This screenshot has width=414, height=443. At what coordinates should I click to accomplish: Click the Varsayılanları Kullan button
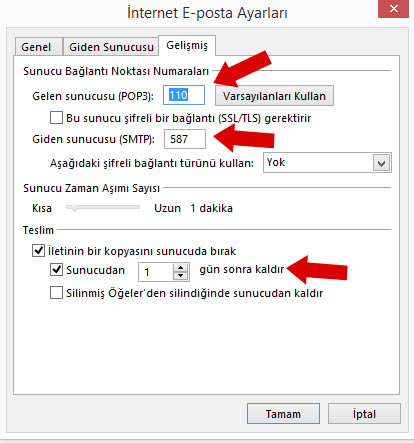[x=274, y=96]
